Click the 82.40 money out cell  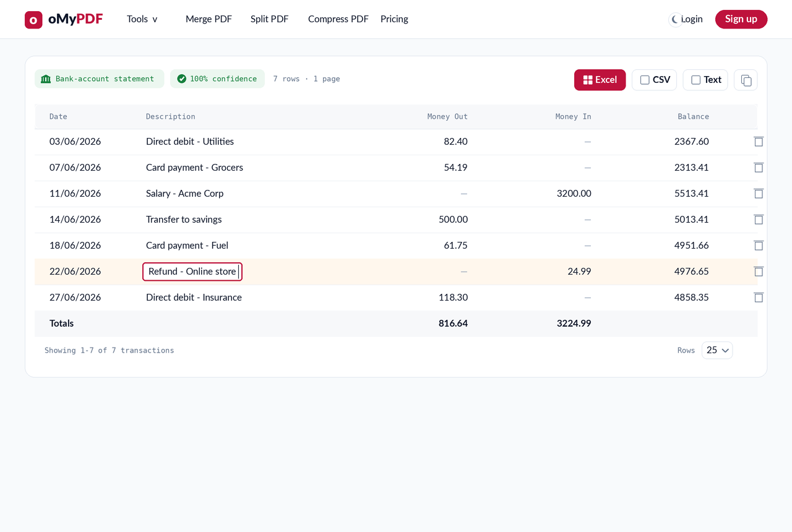[455, 142]
